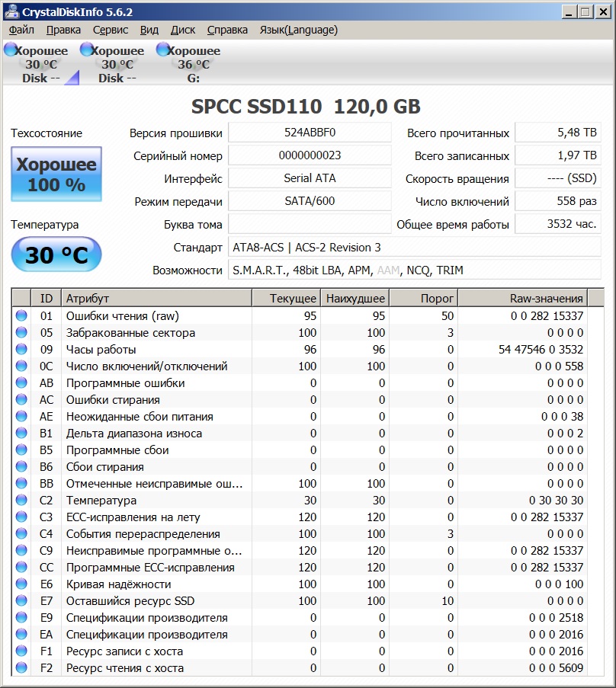Open the Правка menu

point(63,30)
